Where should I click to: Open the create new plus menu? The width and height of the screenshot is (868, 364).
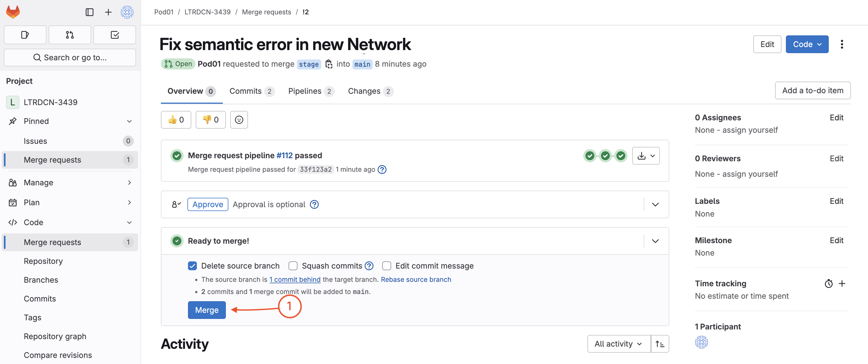(108, 12)
